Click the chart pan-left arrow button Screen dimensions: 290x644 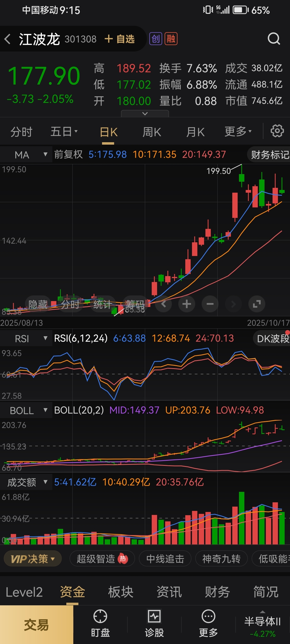coord(163,304)
